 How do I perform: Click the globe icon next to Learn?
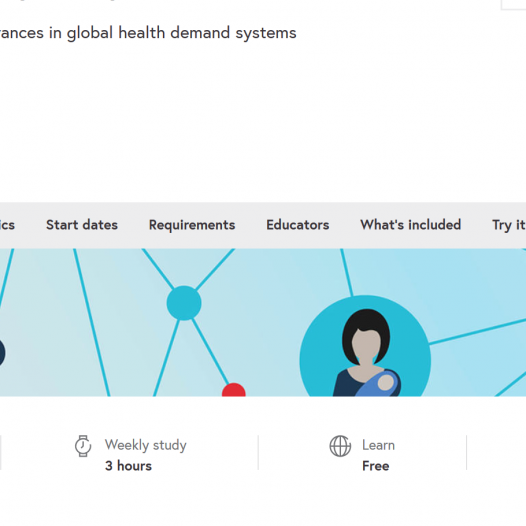(340, 446)
